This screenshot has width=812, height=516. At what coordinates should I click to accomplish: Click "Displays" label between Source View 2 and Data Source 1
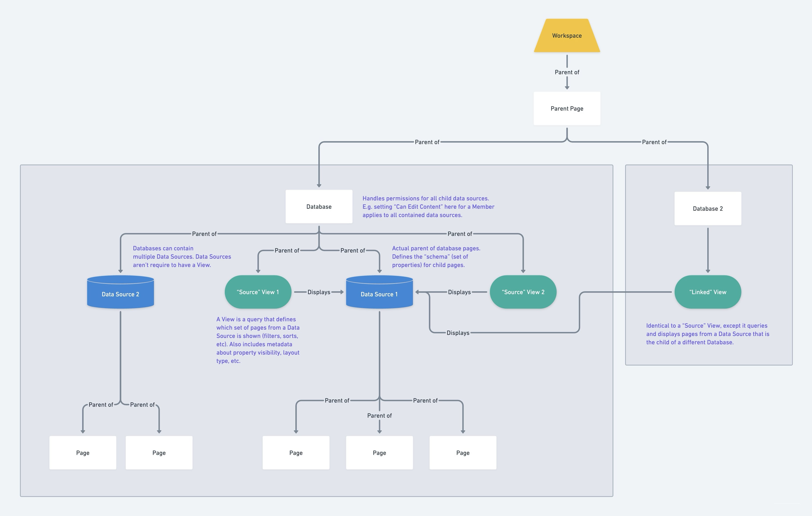[459, 292]
